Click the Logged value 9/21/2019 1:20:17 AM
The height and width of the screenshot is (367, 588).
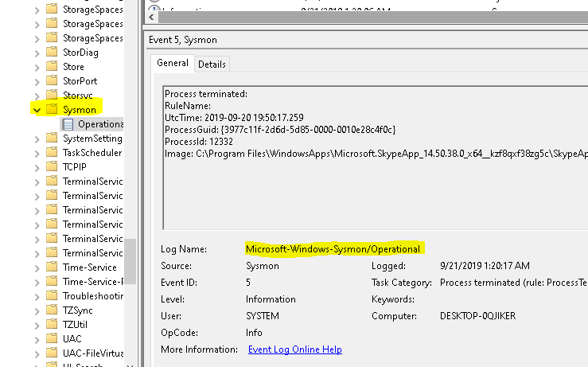485,266
